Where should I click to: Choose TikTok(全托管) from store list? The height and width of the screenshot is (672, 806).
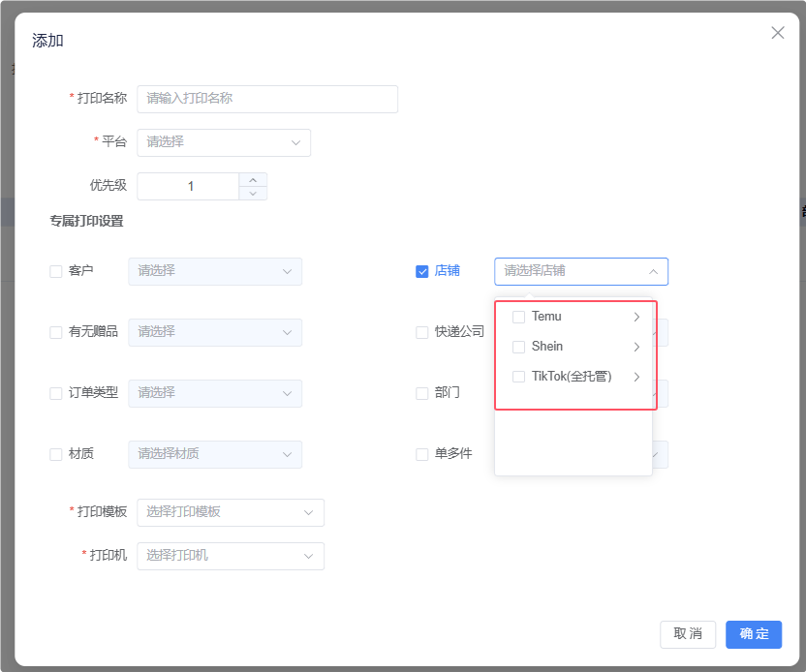(x=572, y=377)
